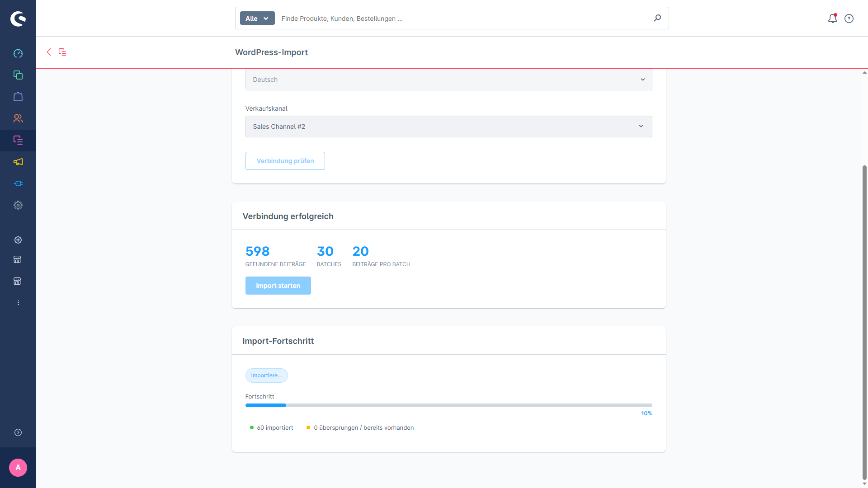Open the second storefront sales channel icon
This screenshot has width=868, height=488.
point(17,281)
